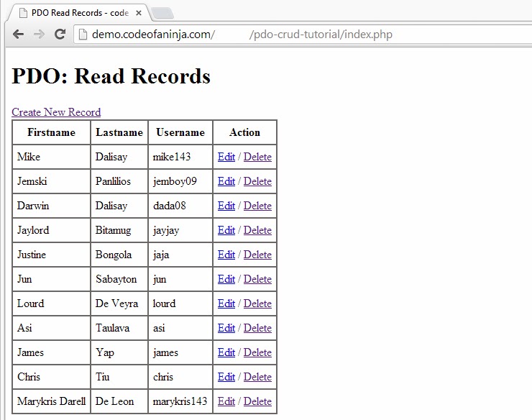Delete the Lourd De Veyra record
This screenshot has height=420, width=532.
257,303
